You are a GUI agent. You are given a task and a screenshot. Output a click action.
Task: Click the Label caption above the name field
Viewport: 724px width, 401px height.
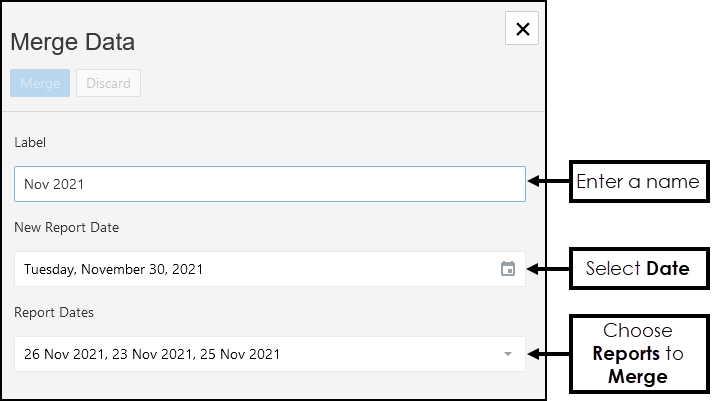pos(30,143)
